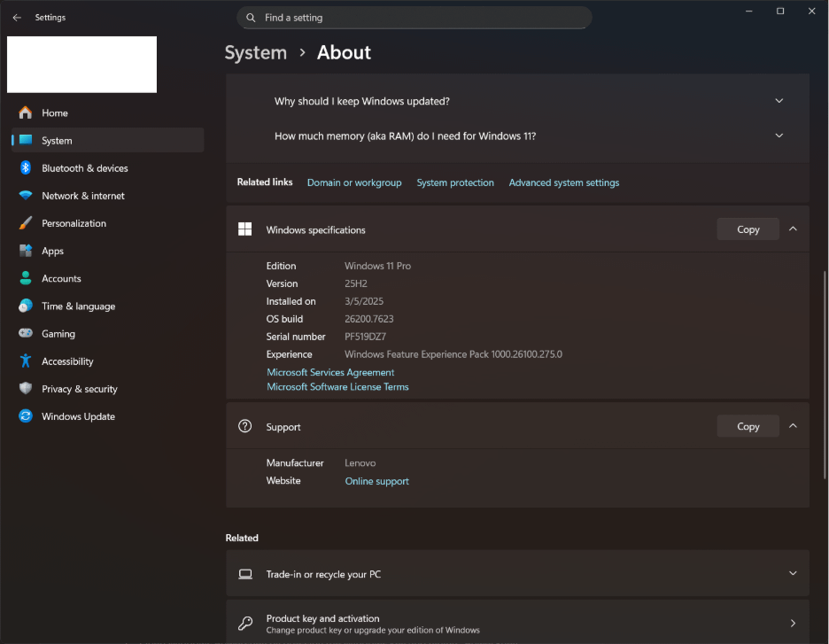Collapse the Windows specifications section
The image size is (829, 644).
tap(793, 229)
